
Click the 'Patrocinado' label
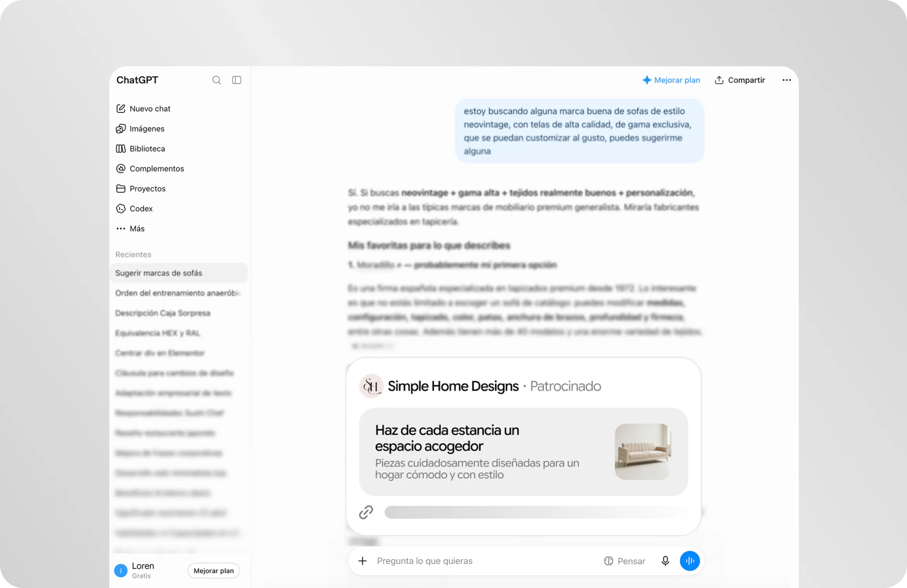tap(565, 386)
